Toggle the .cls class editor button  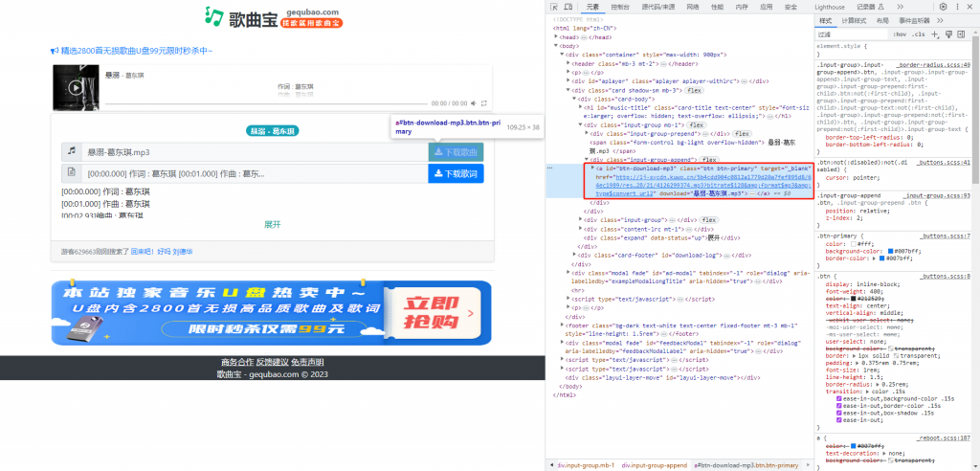coord(919,34)
